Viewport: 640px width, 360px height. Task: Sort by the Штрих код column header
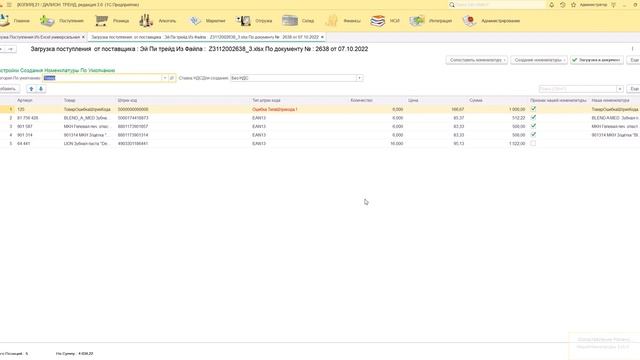[x=127, y=100]
